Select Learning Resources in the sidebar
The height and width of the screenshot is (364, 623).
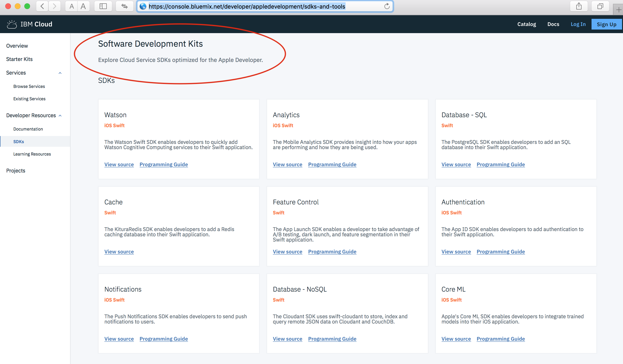[32, 154]
